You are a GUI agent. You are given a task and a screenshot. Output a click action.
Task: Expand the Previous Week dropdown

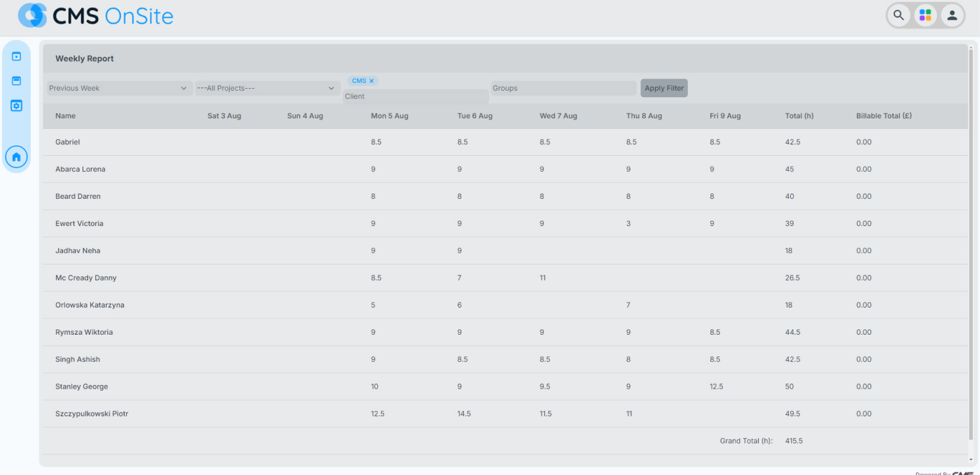tap(119, 88)
